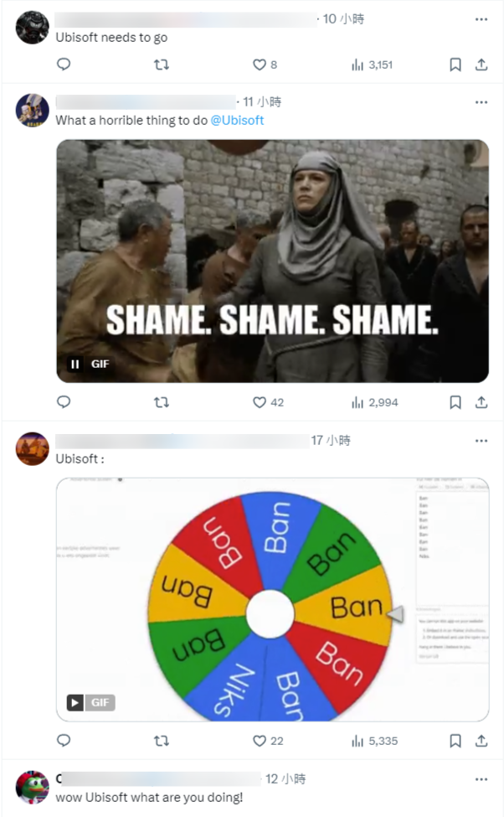Reply to the "Ubisoft needs to go" tweet
The width and height of the screenshot is (504, 817).
pos(64,65)
